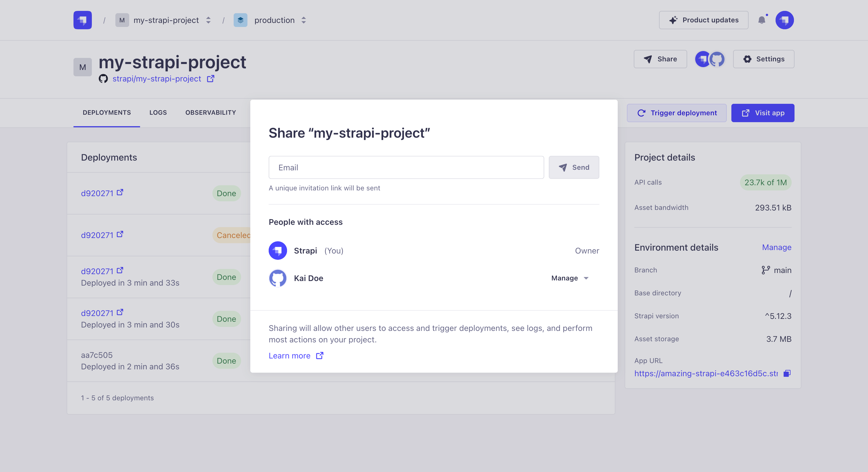
Task: Switch to the Deployments tab
Action: [107, 113]
